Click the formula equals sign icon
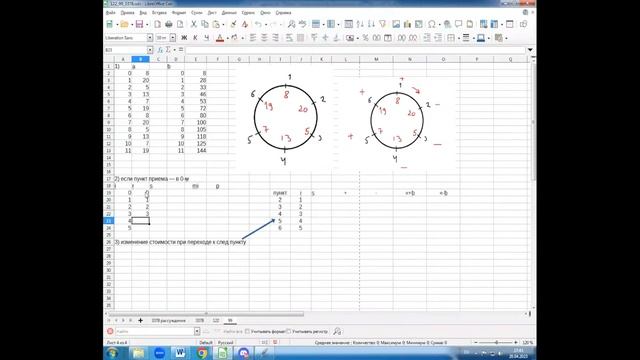 point(181,50)
